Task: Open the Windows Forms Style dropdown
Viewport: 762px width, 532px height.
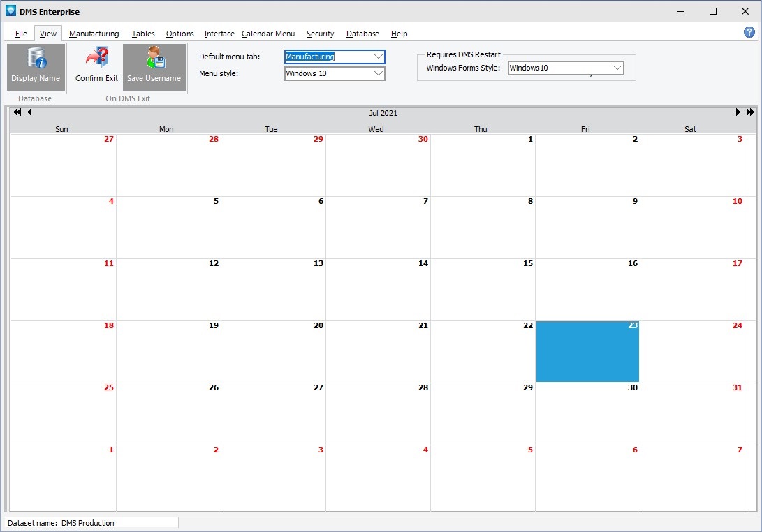Action: click(x=617, y=68)
